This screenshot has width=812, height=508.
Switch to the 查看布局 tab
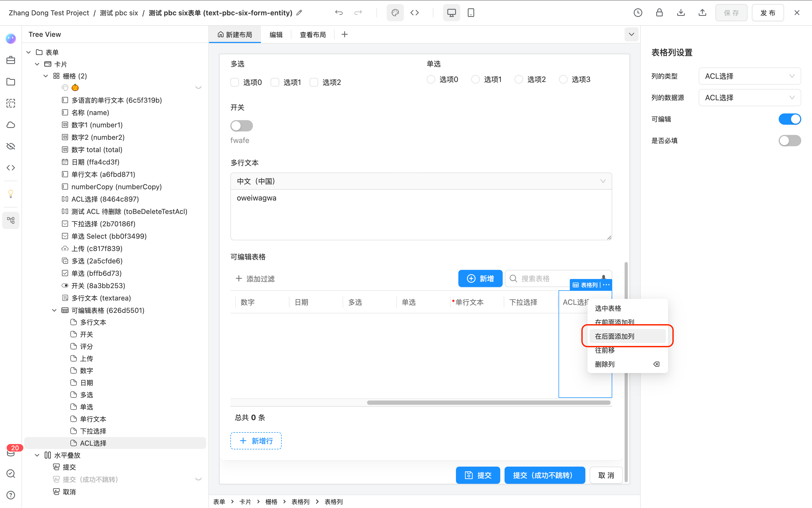click(x=313, y=35)
